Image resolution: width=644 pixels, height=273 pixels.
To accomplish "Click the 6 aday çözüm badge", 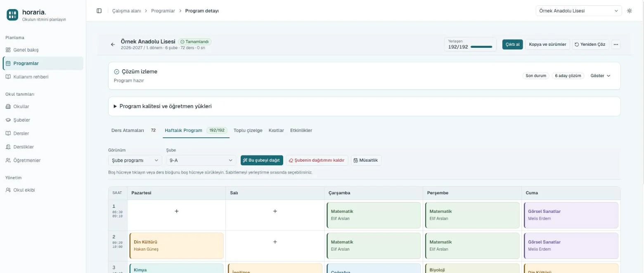I will point(568,76).
